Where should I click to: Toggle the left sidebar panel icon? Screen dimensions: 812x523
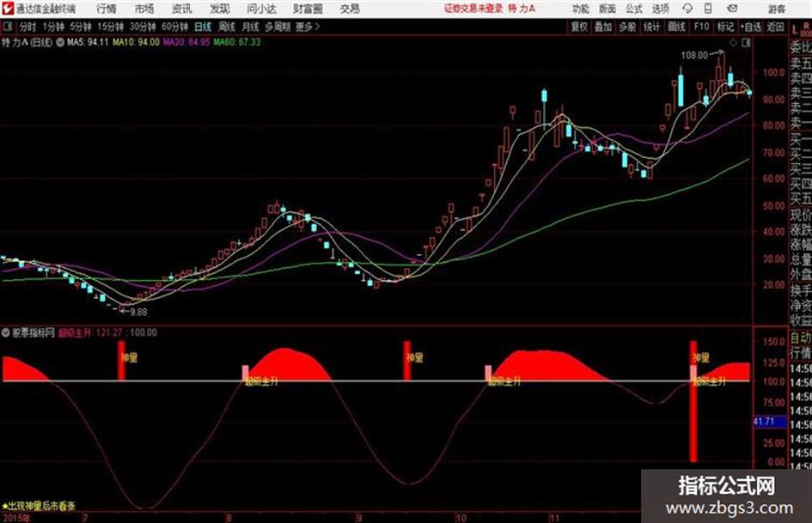pyautogui.click(x=7, y=27)
